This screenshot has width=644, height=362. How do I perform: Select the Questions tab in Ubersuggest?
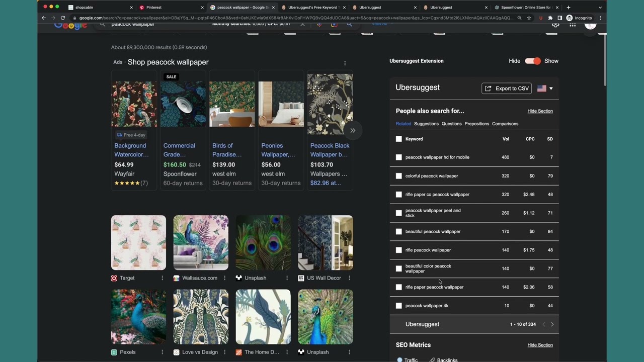click(451, 124)
